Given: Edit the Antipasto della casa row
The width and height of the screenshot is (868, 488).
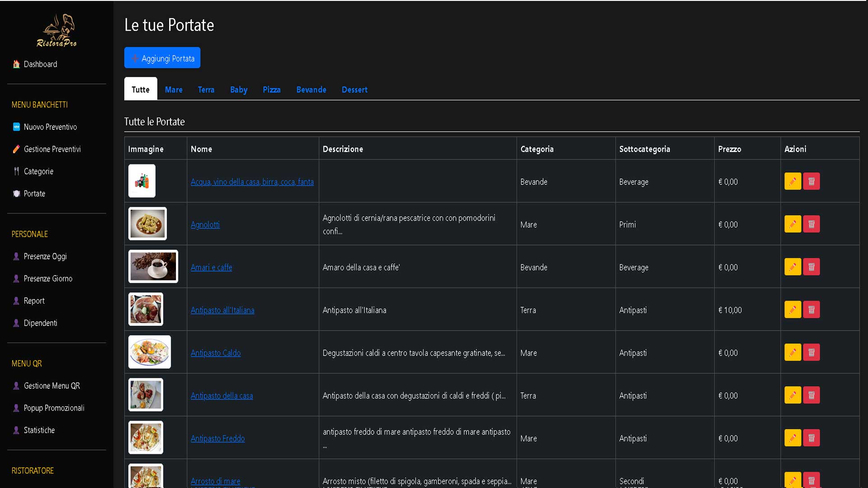Looking at the screenshot, I should 793,395.
